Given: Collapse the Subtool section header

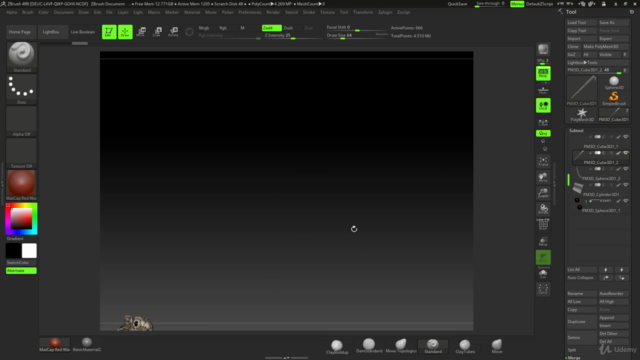Looking at the screenshot, I should point(576,131).
